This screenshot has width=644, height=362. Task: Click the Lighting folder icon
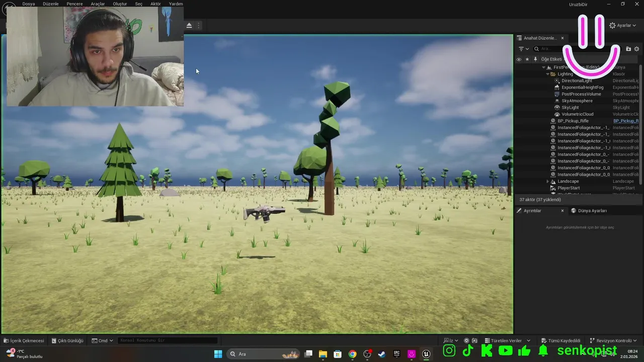pos(553,74)
